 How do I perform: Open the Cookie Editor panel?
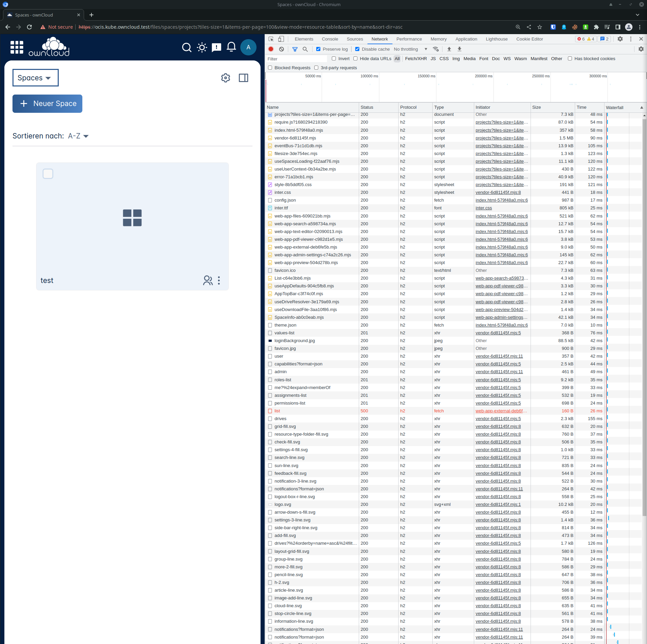tap(529, 39)
